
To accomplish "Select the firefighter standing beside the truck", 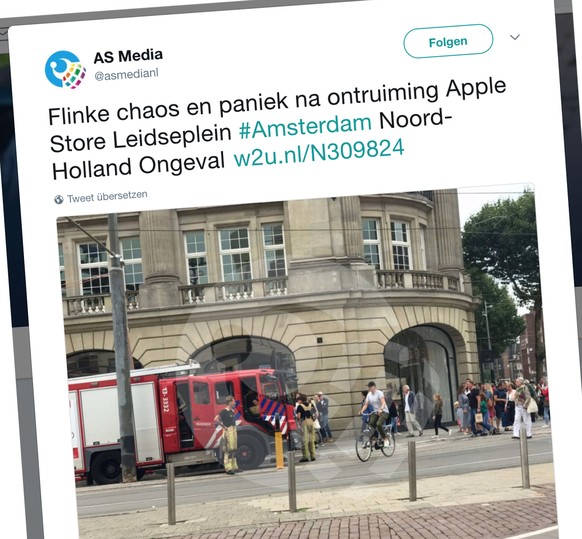I will (228, 434).
